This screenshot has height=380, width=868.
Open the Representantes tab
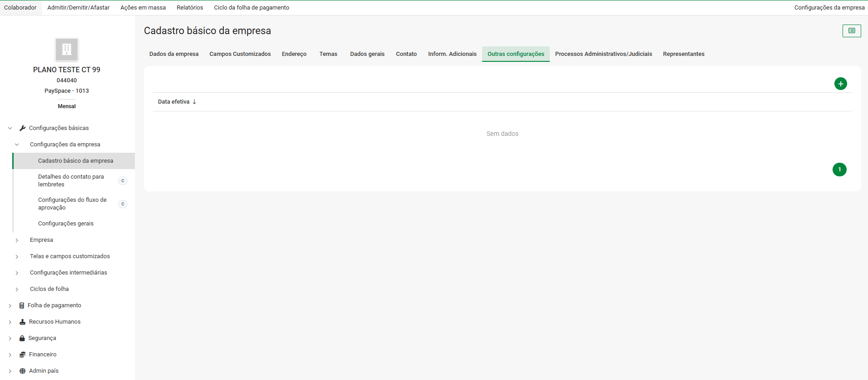click(683, 54)
